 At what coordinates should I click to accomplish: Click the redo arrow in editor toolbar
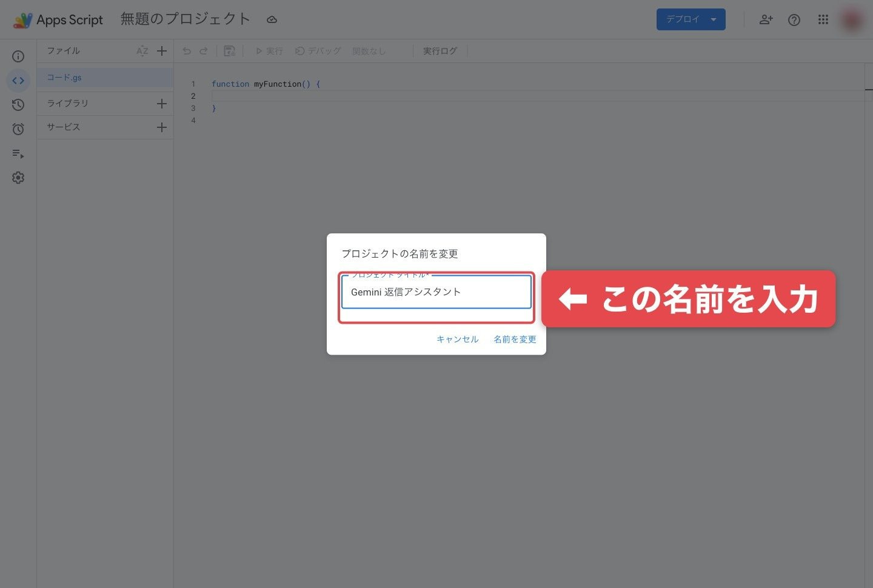coord(204,51)
